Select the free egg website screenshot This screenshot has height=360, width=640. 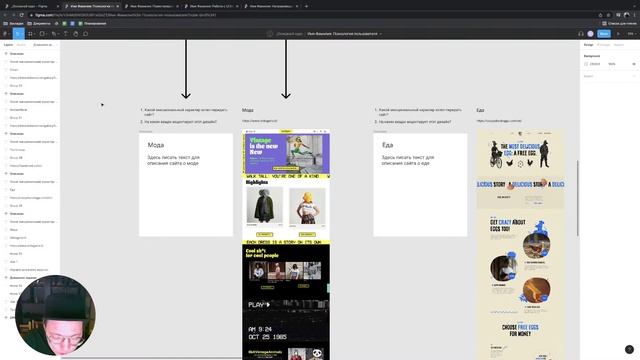[x=520, y=244]
